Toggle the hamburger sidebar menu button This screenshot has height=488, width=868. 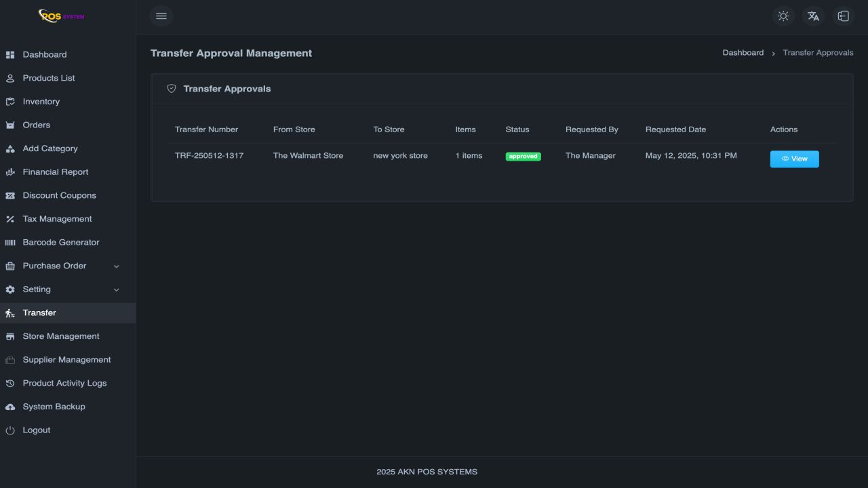(161, 16)
